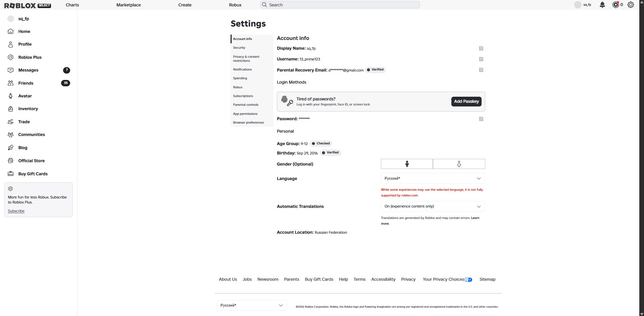Click the header avatar next to sq_fp
The image size is (644, 316).
[578, 5]
